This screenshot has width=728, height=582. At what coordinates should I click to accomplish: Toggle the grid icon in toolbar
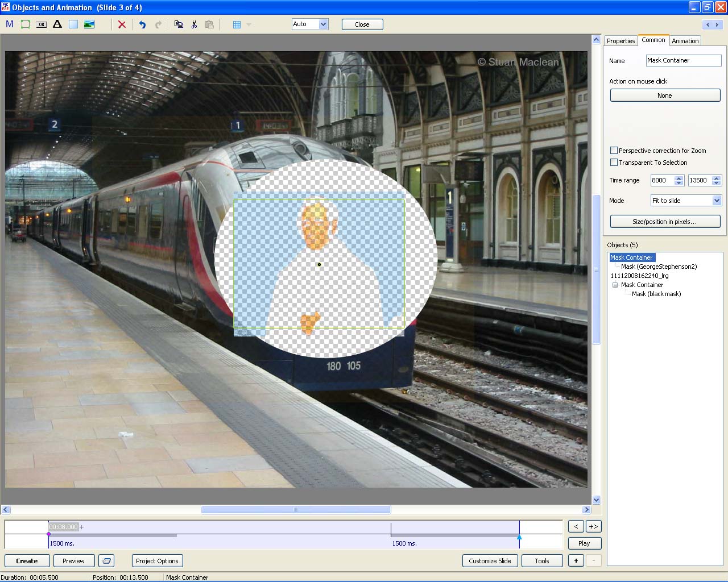click(237, 24)
